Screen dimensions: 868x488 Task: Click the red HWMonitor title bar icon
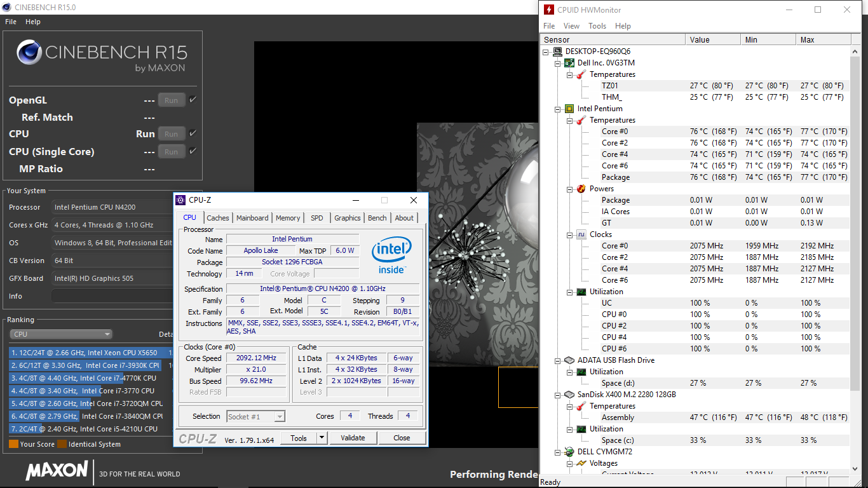548,10
